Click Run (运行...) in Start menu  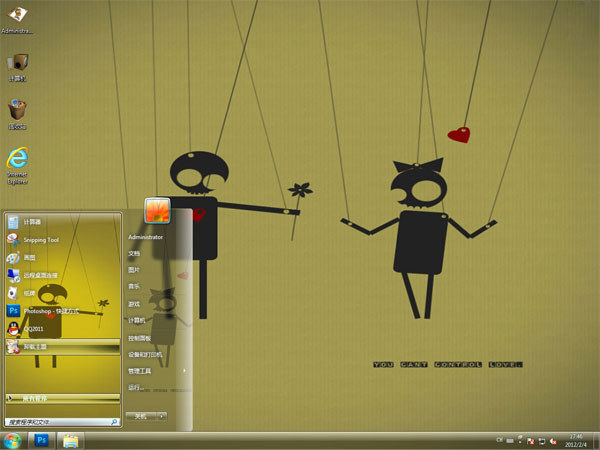(x=135, y=388)
